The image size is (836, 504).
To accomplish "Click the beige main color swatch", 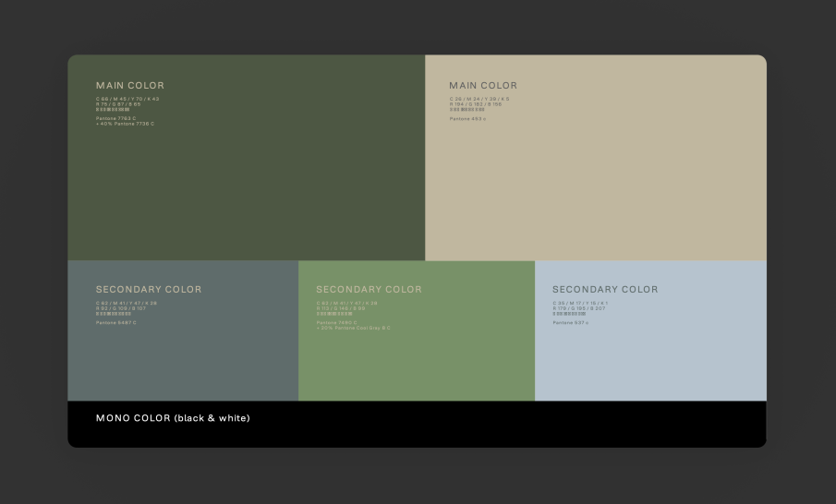I will tap(596, 185).
